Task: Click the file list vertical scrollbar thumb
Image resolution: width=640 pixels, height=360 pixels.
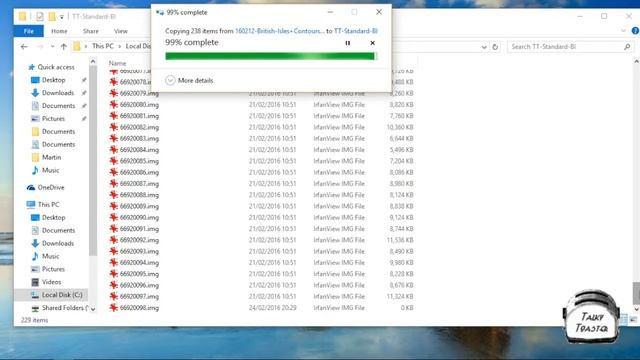Action: click(x=636, y=293)
